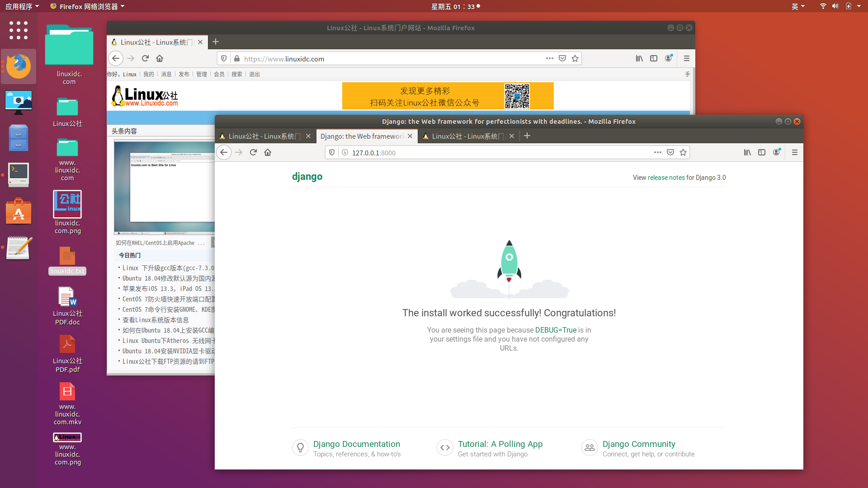Open Django Documentation link
Image resolution: width=868 pixels, height=488 pixels.
pyautogui.click(x=357, y=444)
